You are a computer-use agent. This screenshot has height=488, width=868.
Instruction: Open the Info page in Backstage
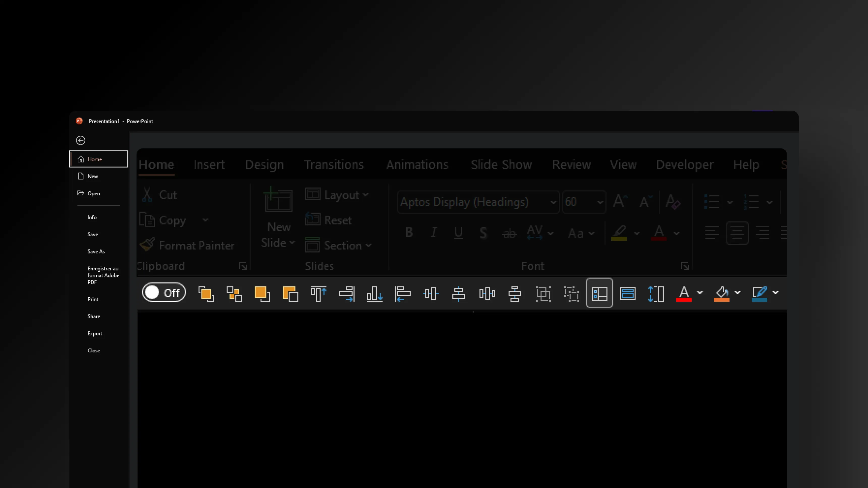click(92, 217)
